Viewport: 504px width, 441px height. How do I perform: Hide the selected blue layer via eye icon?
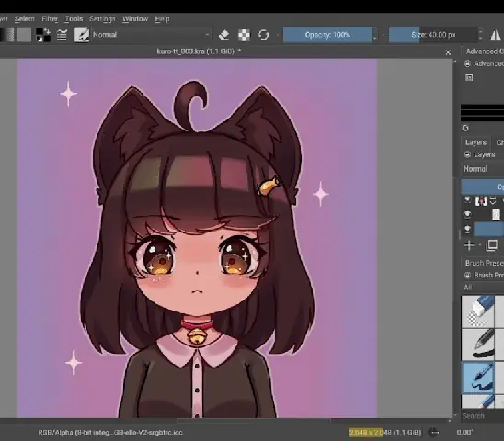[467, 229]
